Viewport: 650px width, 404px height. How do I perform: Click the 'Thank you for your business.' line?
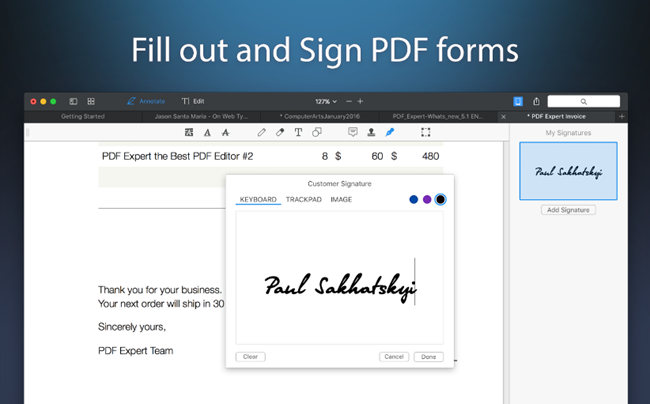(x=160, y=290)
